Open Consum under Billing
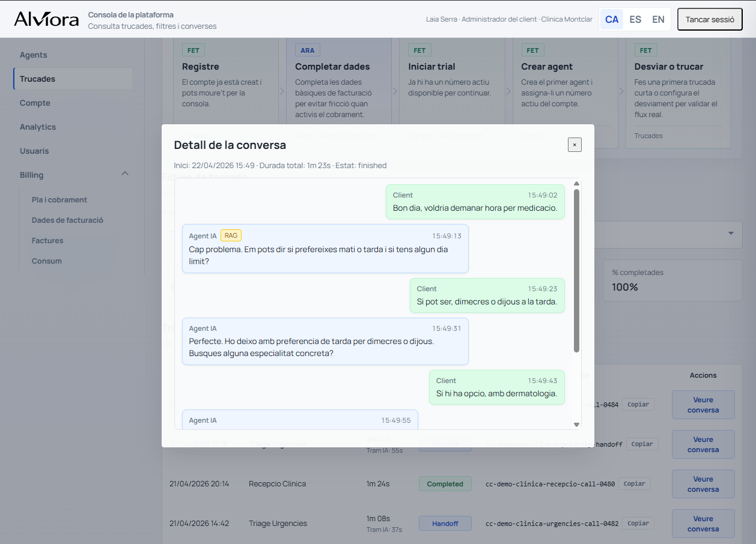Viewport: 756px width, 544px height. [x=47, y=261]
